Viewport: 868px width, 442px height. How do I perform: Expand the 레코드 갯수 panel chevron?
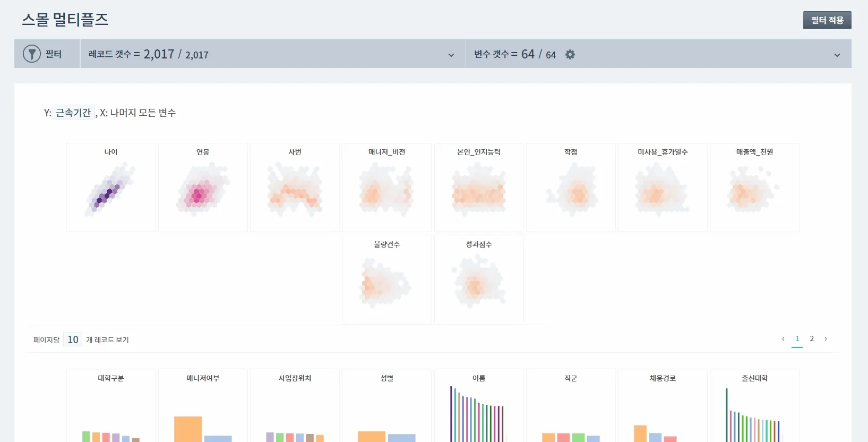tap(451, 55)
